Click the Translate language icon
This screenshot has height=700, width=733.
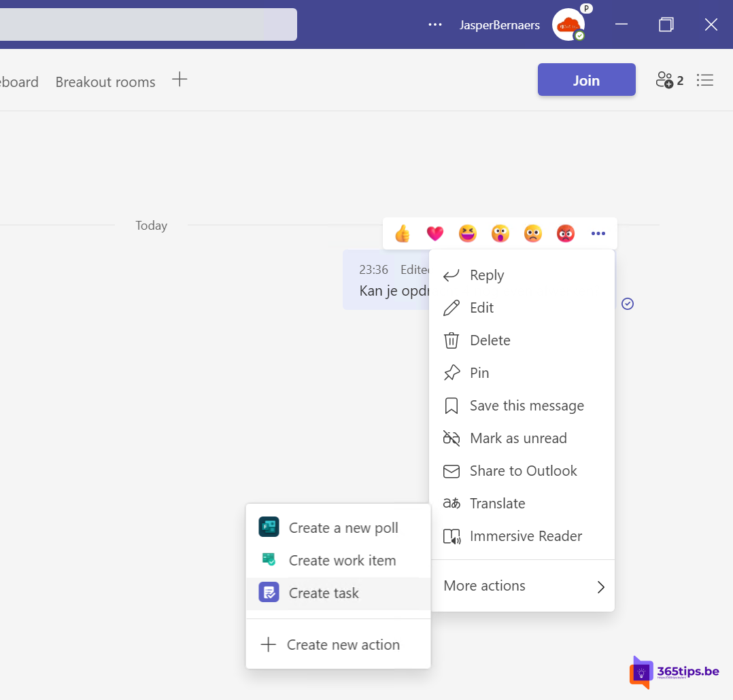451,504
